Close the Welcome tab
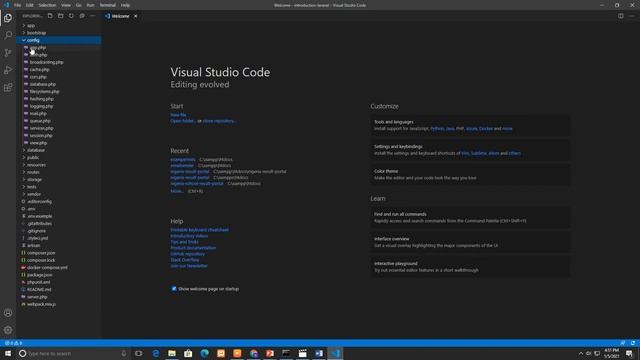Viewport: 640px width, 360px height. coord(136,16)
